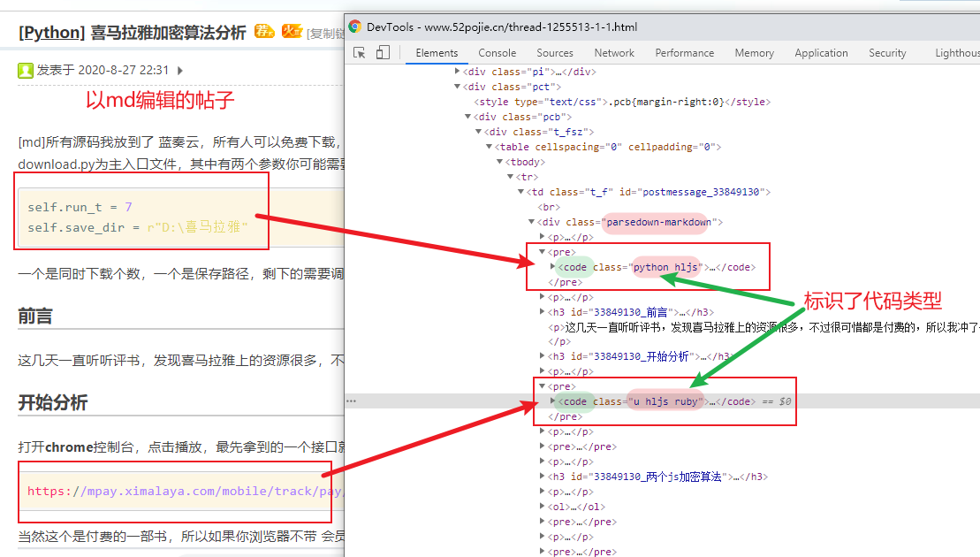Click the [Python] category tag link
This screenshot has height=557, width=980.
click(52, 32)
